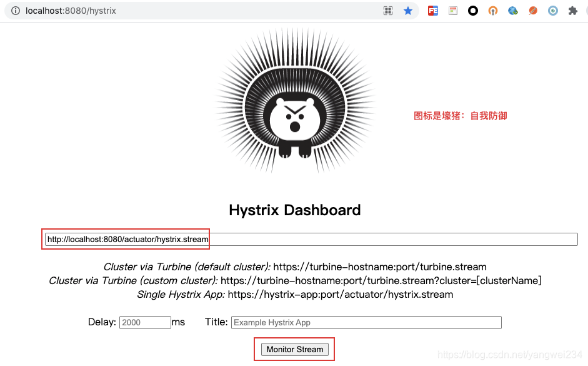Click the 'Delay:' label
The width and height of the screenshot is (588, 366).
102,322
